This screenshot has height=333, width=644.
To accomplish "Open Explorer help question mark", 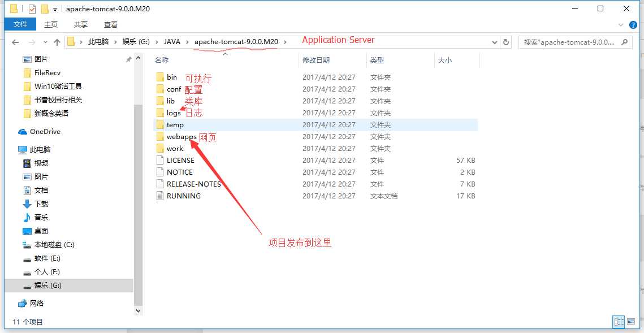I will tap(633, 25).
